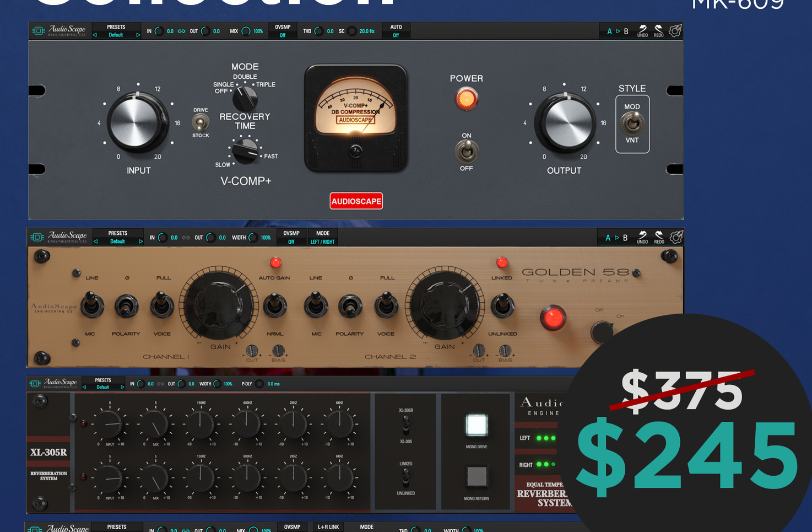This screenshot has width=812, height=532.
Task: Toggle AUTO GAIN/NRML switch on Golden 58
Action: [x=274, y=306]
